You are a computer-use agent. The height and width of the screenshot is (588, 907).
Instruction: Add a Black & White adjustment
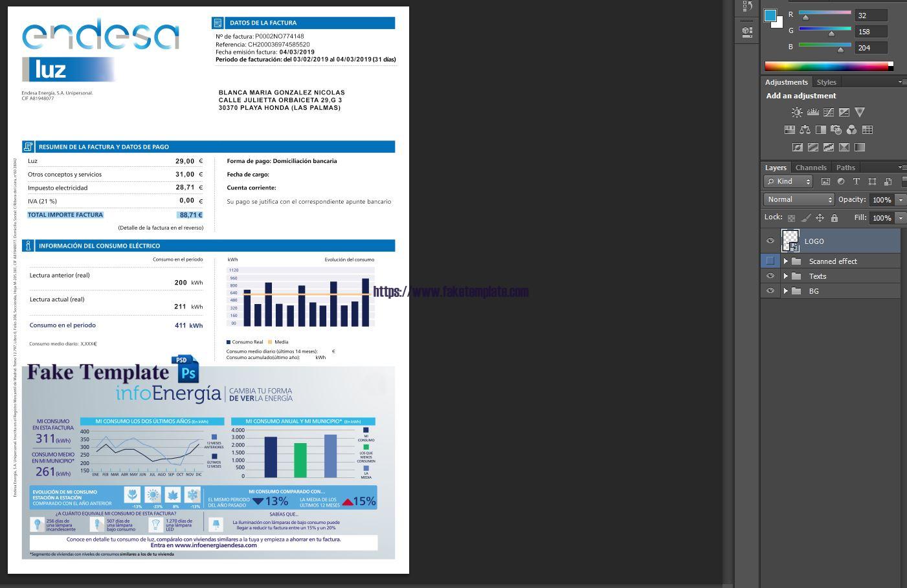pyautogui.click(x=821, y=129)
